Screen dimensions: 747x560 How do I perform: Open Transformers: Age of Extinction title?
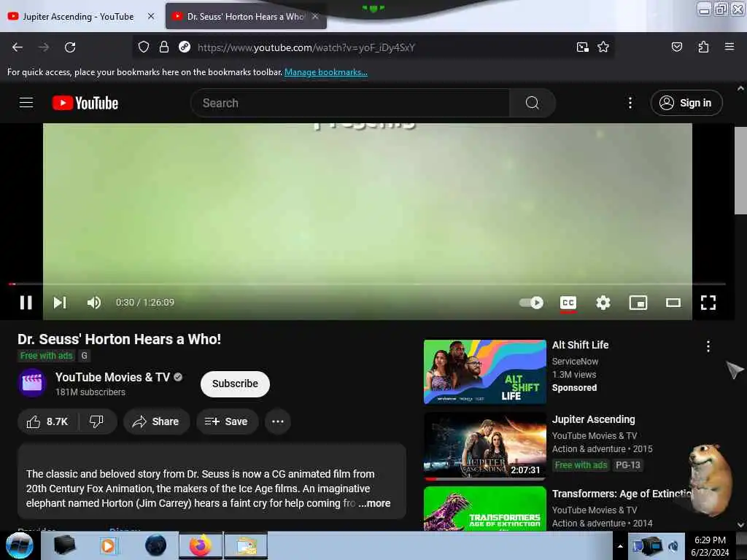pyautogui.click(x=622, y=494)
